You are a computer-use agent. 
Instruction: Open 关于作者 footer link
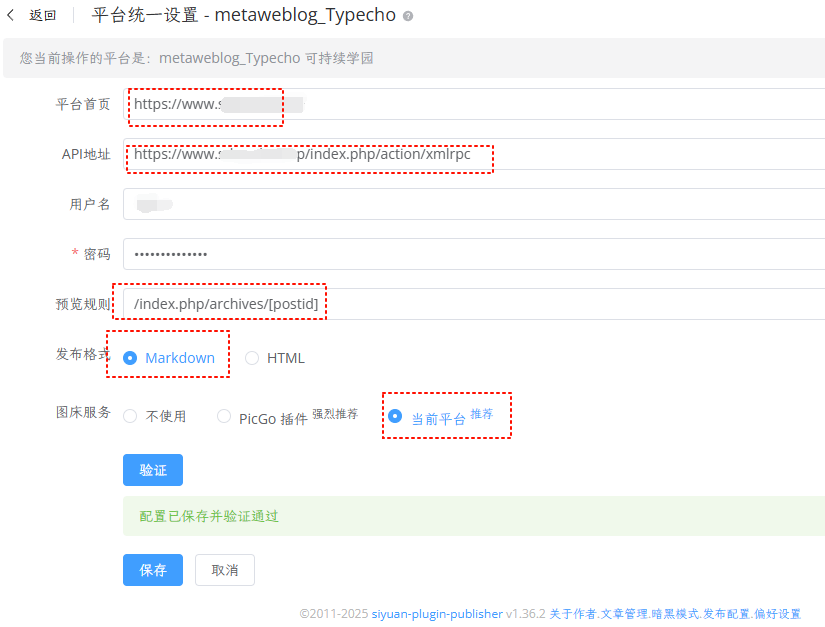point(572,614)
